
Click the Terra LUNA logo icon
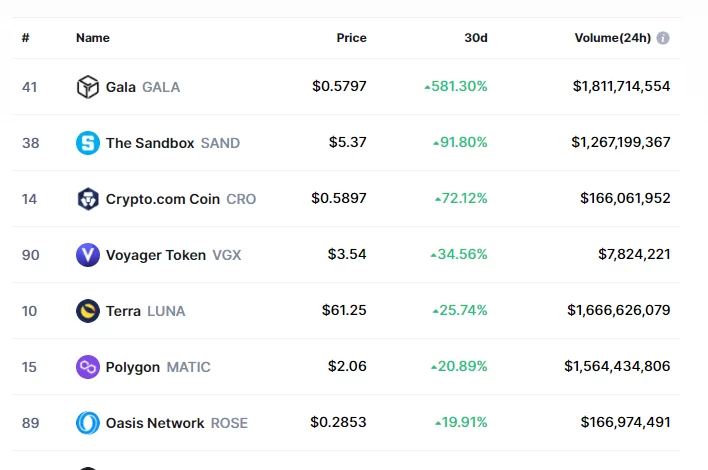coord(88,311)
